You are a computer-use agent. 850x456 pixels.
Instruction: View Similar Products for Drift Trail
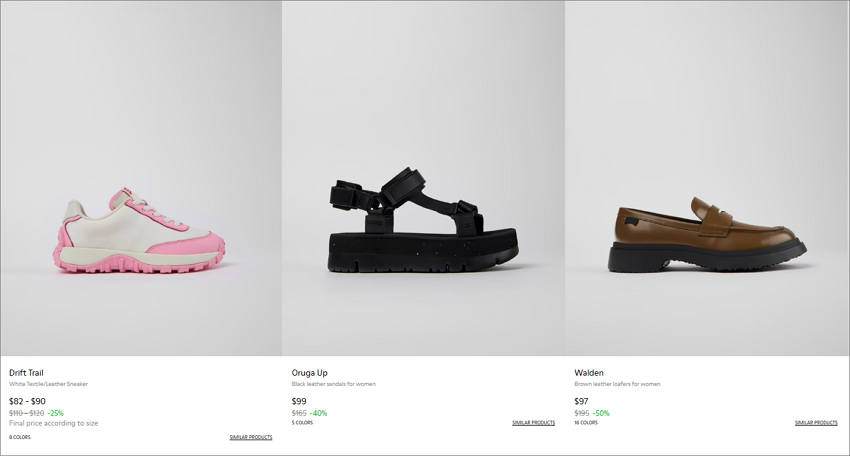[251, 437]
